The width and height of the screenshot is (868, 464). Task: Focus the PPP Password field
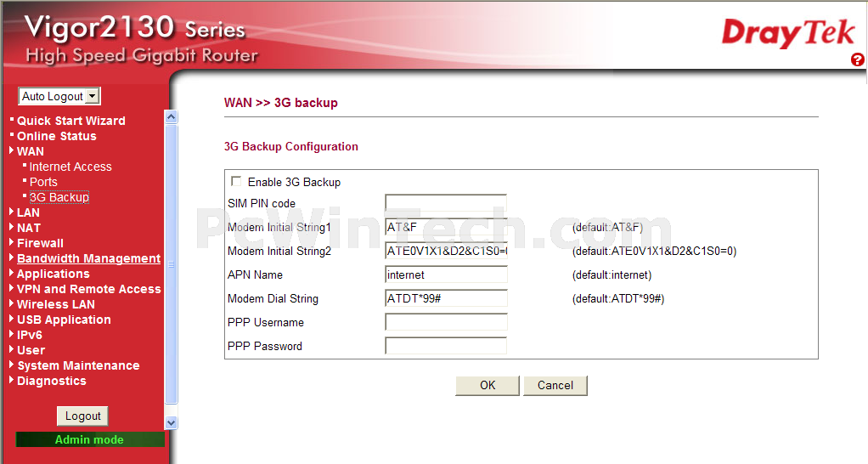446,346
